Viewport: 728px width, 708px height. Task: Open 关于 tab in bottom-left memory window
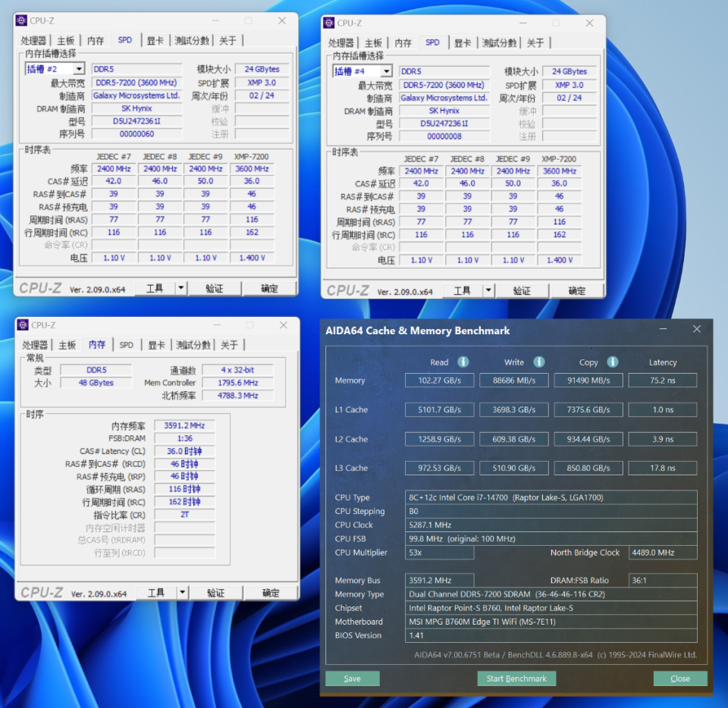(229, 345)
